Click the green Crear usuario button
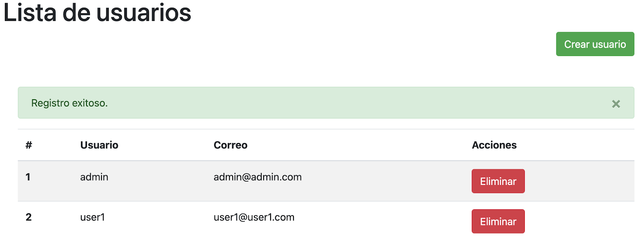Viewport: 644px width, 250px height. click(594, 44)
